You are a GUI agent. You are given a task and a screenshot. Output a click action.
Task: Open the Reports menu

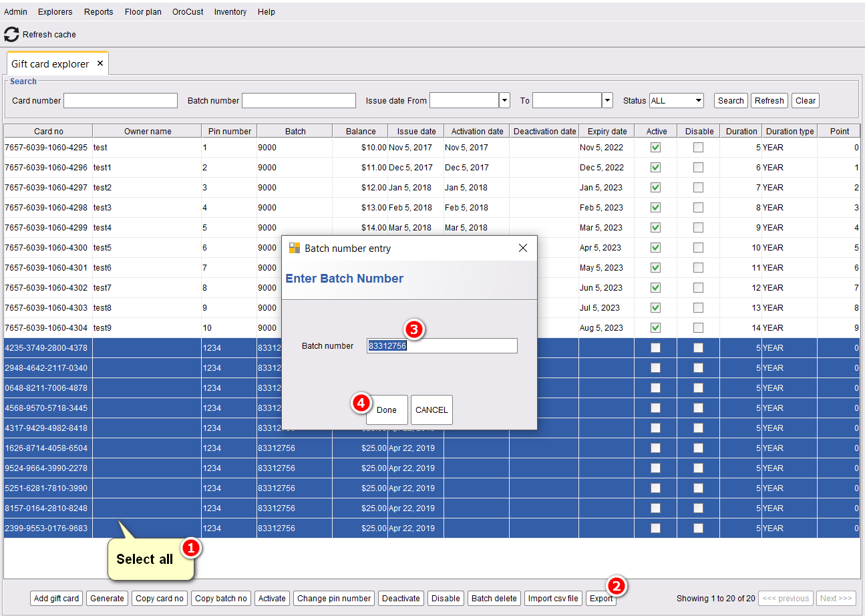[x=99, y=12]
